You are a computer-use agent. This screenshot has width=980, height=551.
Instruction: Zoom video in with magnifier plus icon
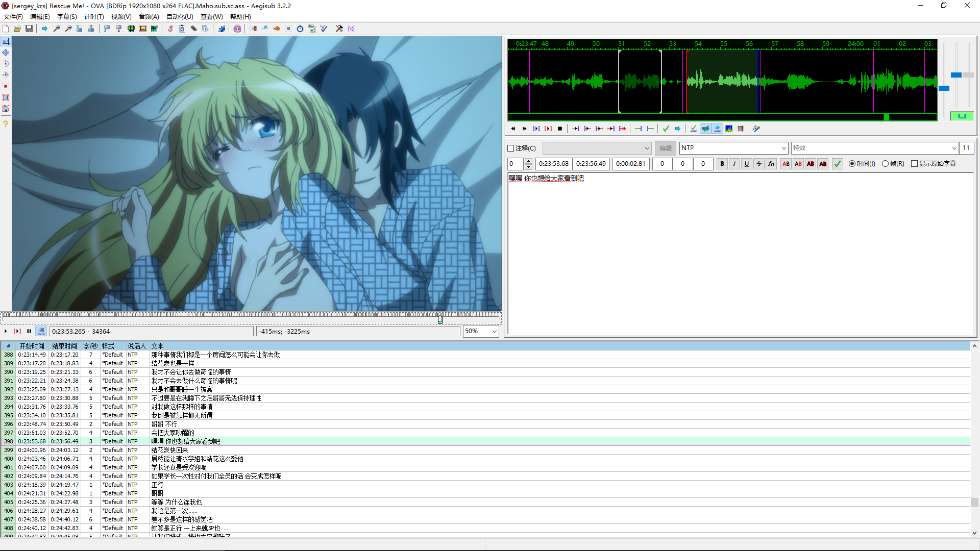(57, 29)
